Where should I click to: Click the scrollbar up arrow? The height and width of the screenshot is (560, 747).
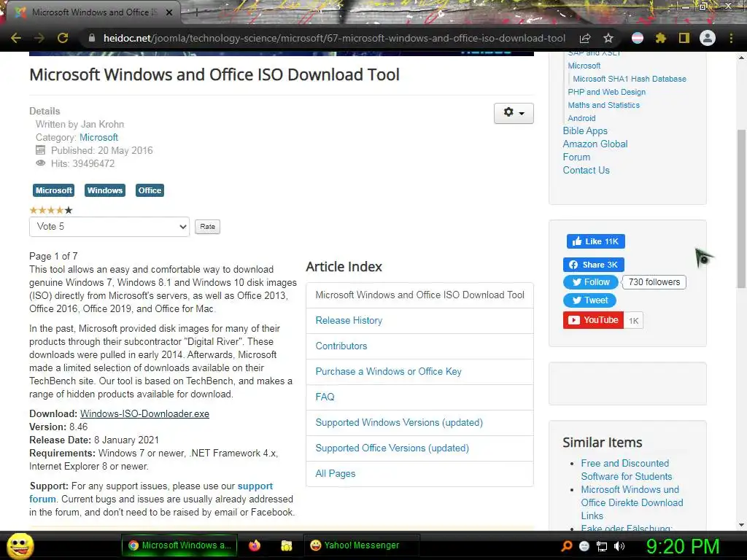[741, 58]
